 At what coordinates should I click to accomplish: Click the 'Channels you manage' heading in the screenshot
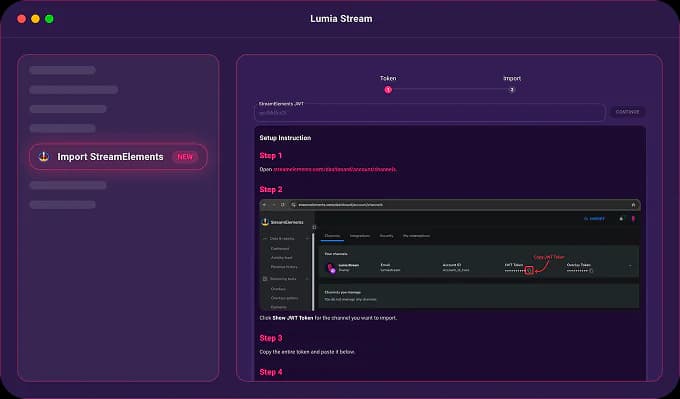[x=343, y=292]
